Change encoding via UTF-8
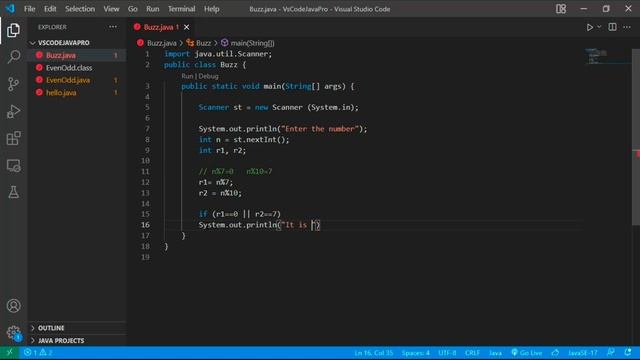Image resolution: width=640 pixels, height=360 pixels. tap(447, 353)
